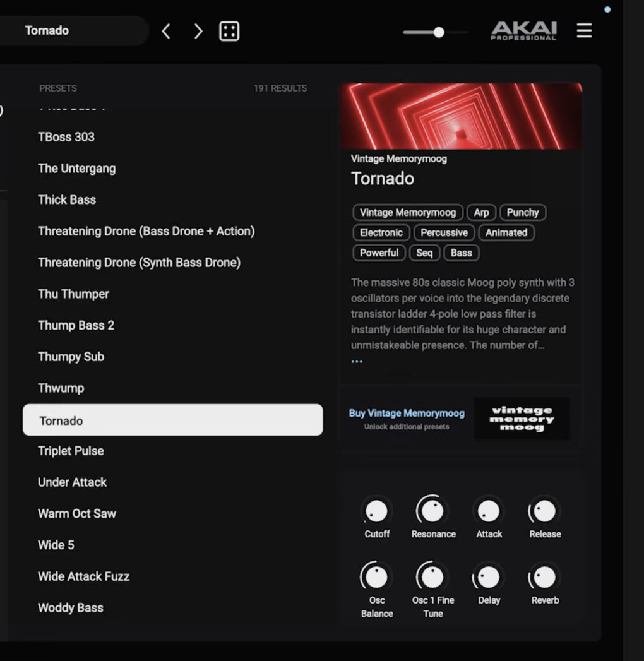
Task: Click the random preset dice icon
Action: coord(229,31)
